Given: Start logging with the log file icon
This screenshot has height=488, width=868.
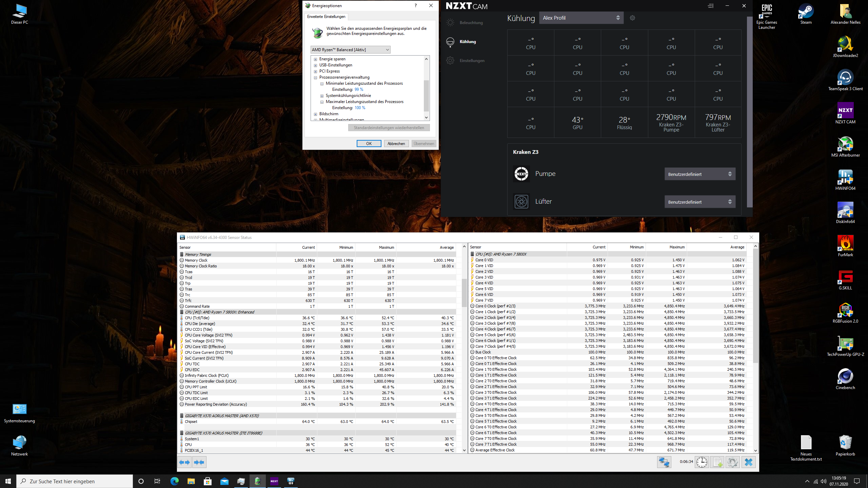Looking at the screenshot, I should point(717,462).
